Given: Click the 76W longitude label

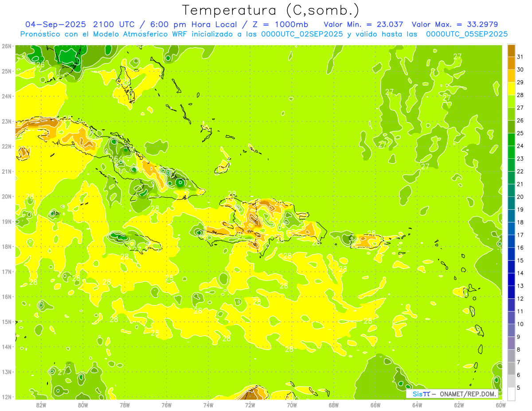Looking at the screenshot, I should 166,404.
